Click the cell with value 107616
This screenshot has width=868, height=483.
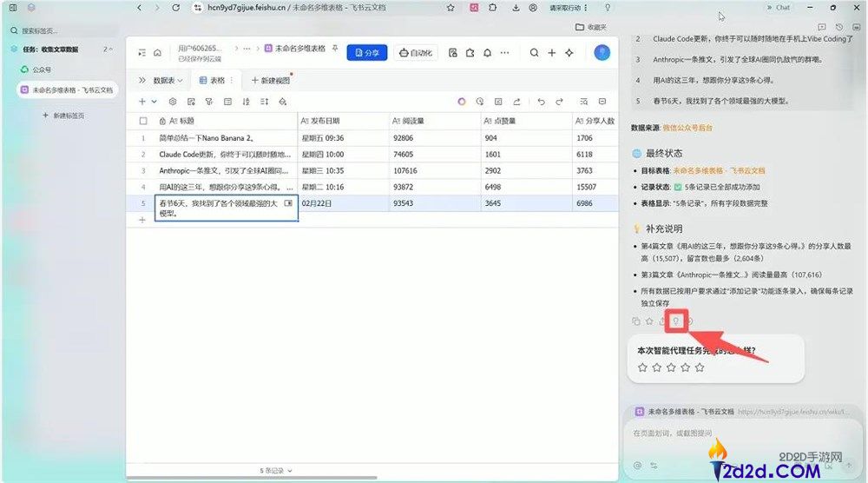tap(435, 170)
